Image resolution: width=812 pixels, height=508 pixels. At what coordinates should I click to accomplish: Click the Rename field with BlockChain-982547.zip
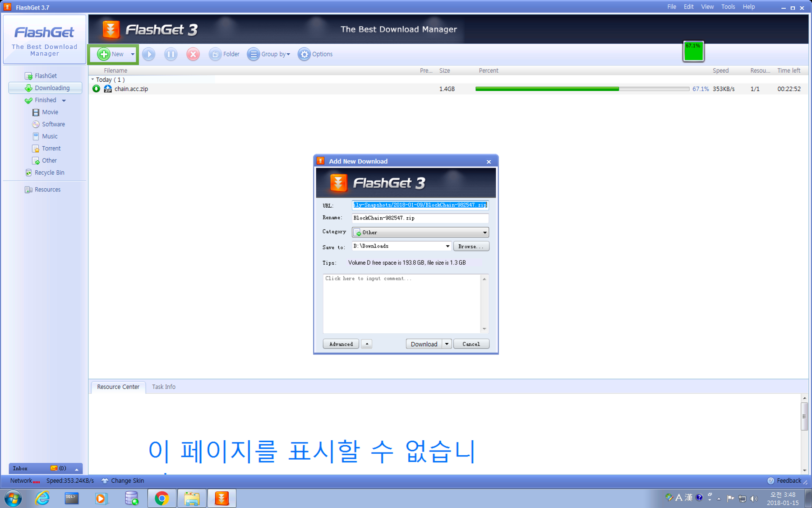420,218
